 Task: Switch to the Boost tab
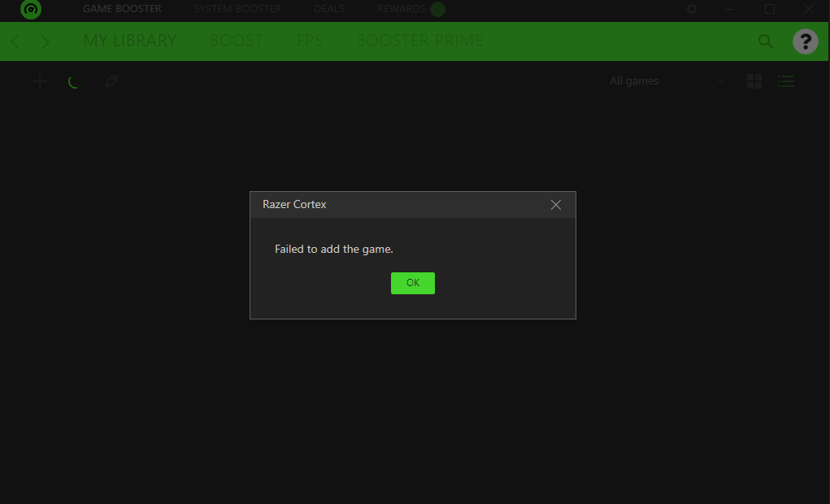[x=237, y=41]
